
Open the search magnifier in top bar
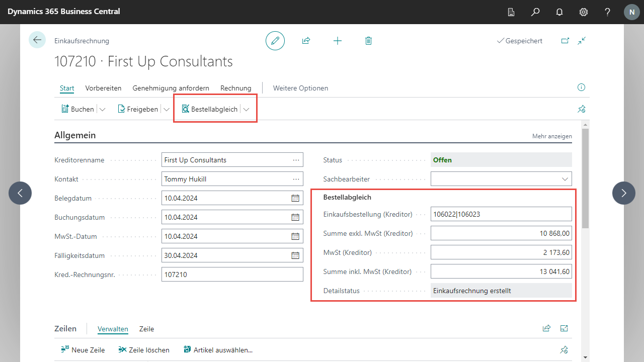(x=535, y=12)
